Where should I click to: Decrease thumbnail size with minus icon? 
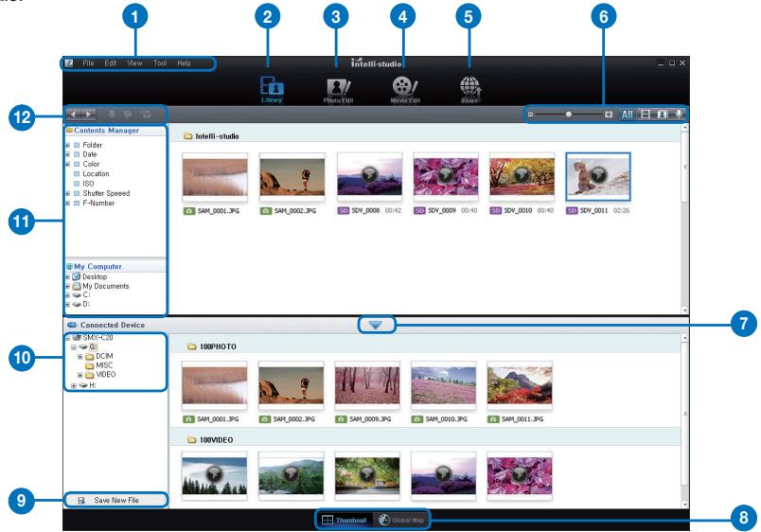pos(530,115)
